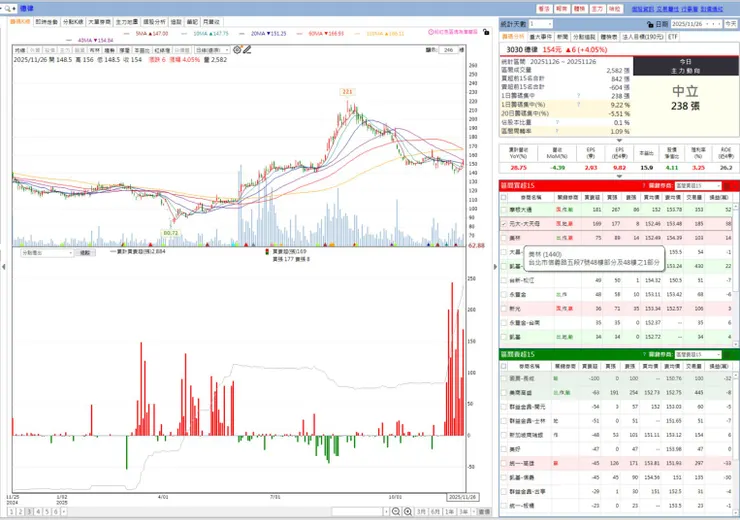Open the chart settings gear icon

tap(237, 50)
